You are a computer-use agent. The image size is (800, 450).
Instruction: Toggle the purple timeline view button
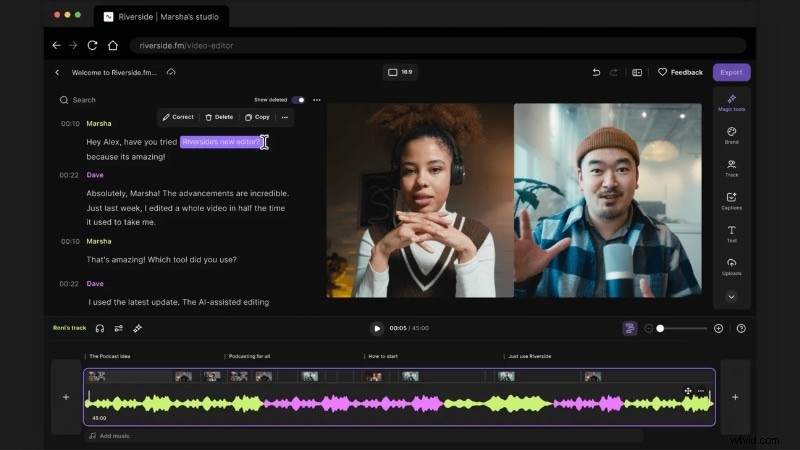(630, 329)
